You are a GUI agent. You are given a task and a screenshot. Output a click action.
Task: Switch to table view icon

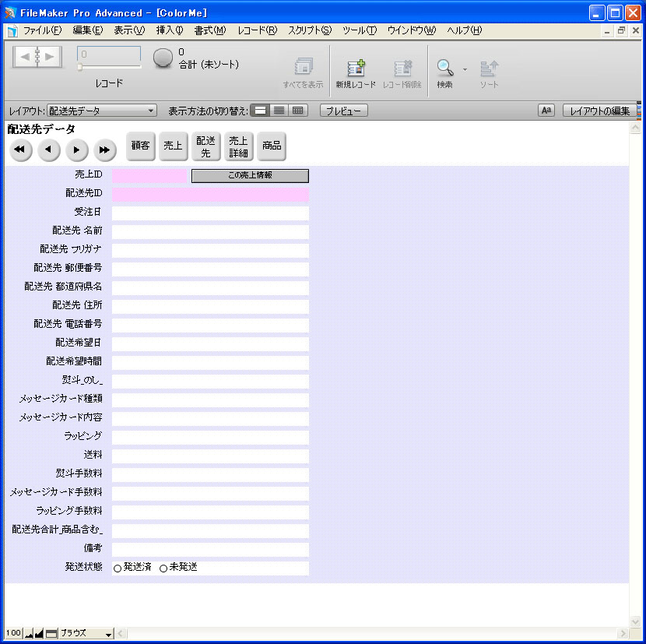[298, 111]
